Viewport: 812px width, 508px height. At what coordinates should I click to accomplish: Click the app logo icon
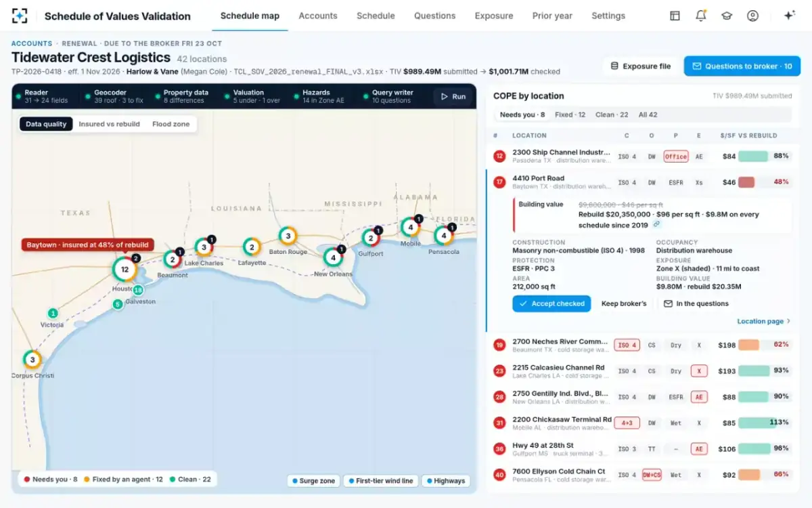tap(20, 16)
